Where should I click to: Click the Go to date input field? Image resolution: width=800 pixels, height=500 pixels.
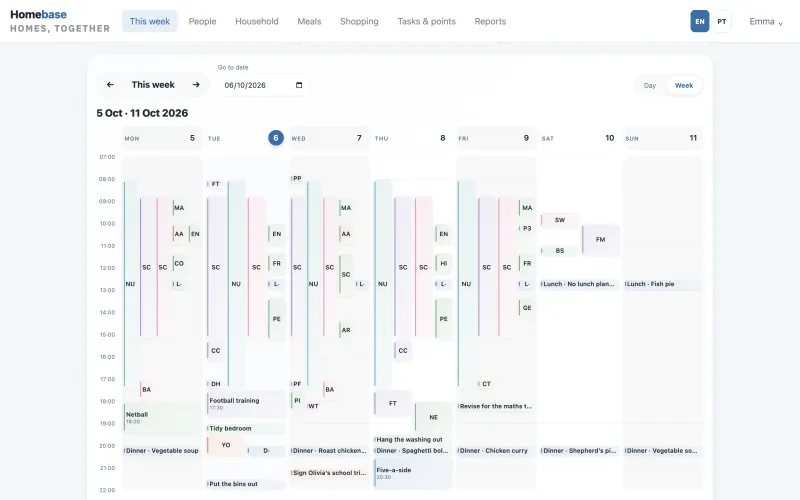pos(263,85)
